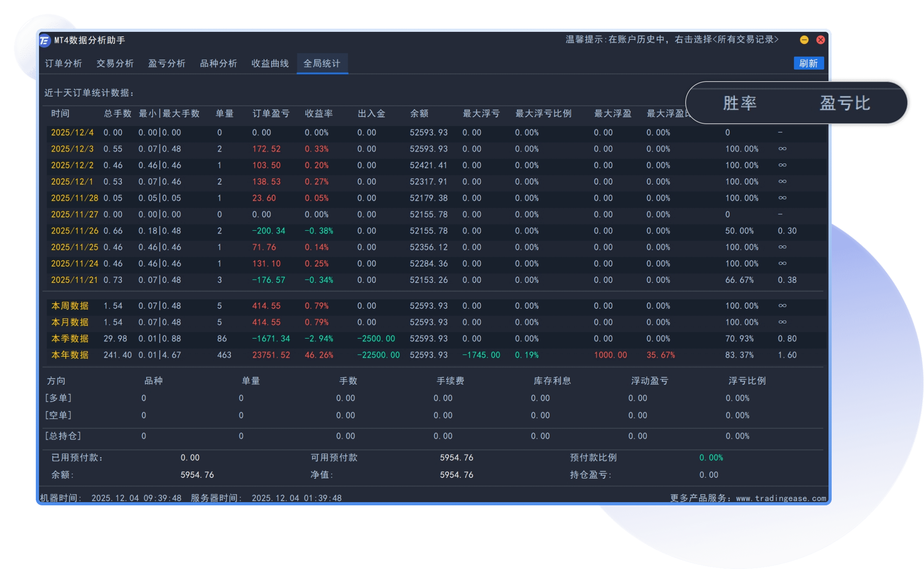Click the 胜率 column label
Screen dimensions: 924x569
739,103
